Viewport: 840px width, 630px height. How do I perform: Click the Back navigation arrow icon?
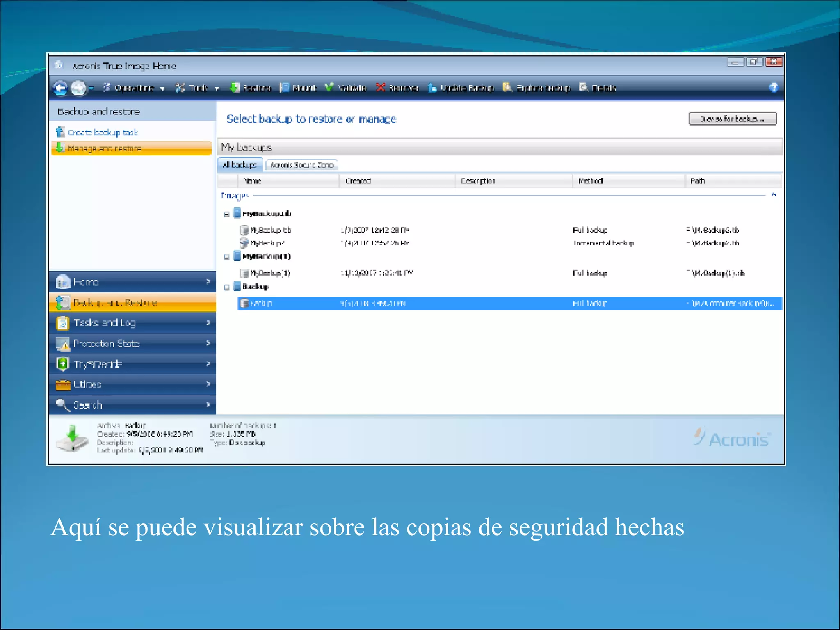click(x=61, y=88)
